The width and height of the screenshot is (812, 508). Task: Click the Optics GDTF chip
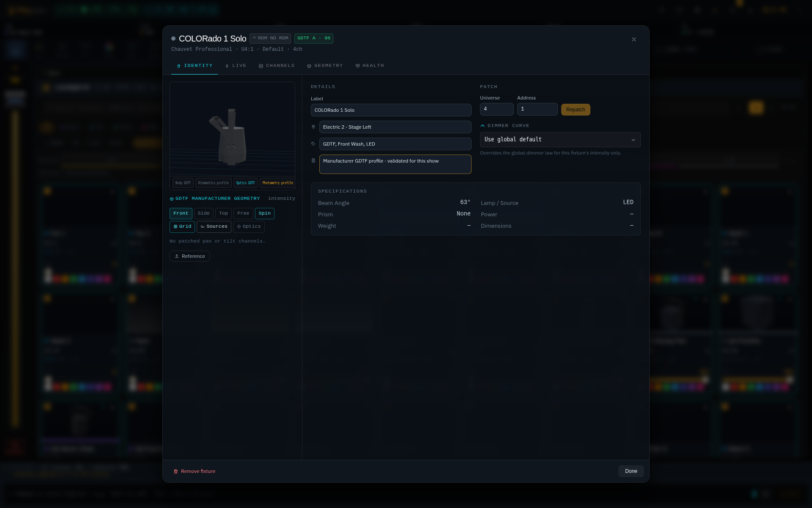(246, 183)
